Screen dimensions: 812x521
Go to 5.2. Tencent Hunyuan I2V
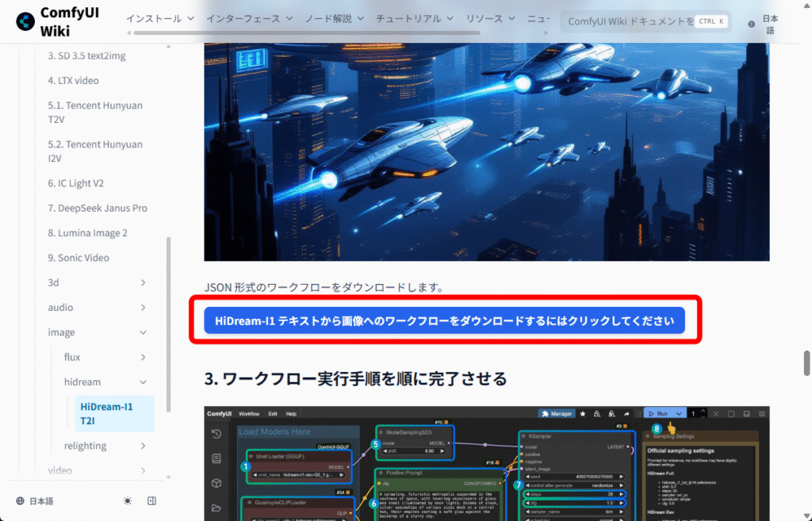point(95,151)
